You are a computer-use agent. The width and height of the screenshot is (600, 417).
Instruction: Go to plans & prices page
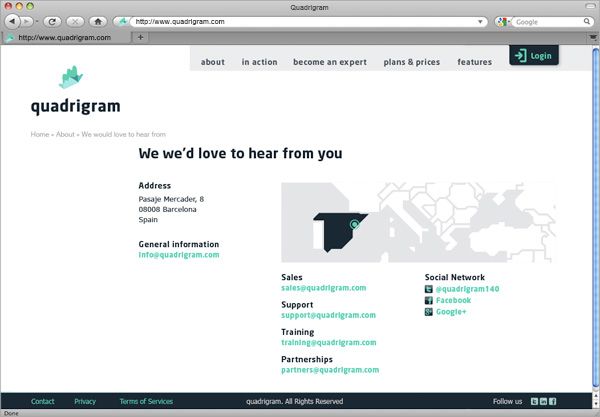coord(412,62)
